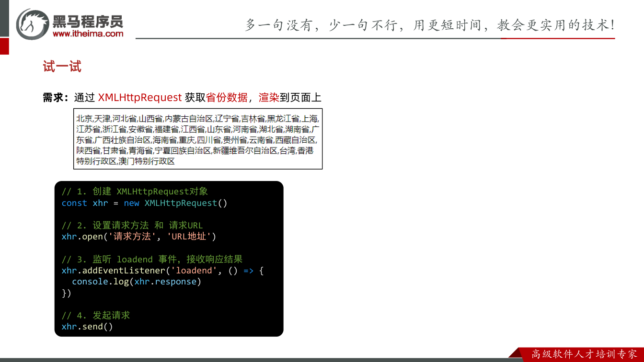Click the comment 4. 发起请求

tap(96, 316)
